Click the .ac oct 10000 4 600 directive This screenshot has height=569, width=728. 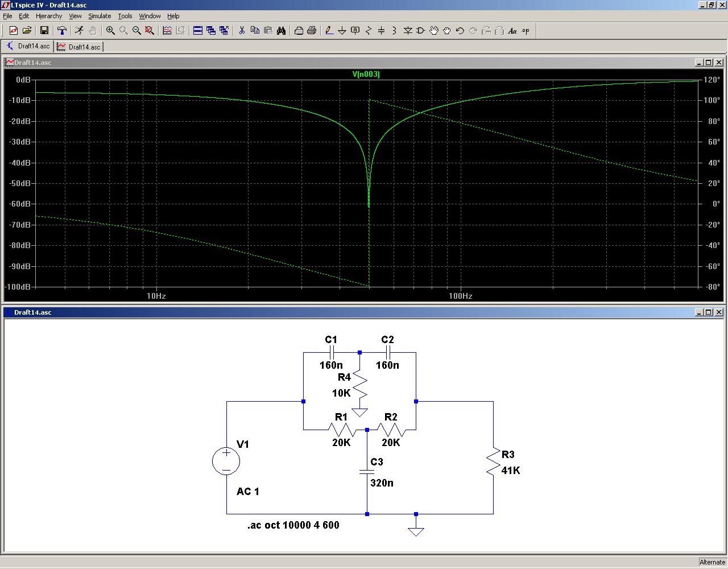pyautogui.click(x=293, y=525)
